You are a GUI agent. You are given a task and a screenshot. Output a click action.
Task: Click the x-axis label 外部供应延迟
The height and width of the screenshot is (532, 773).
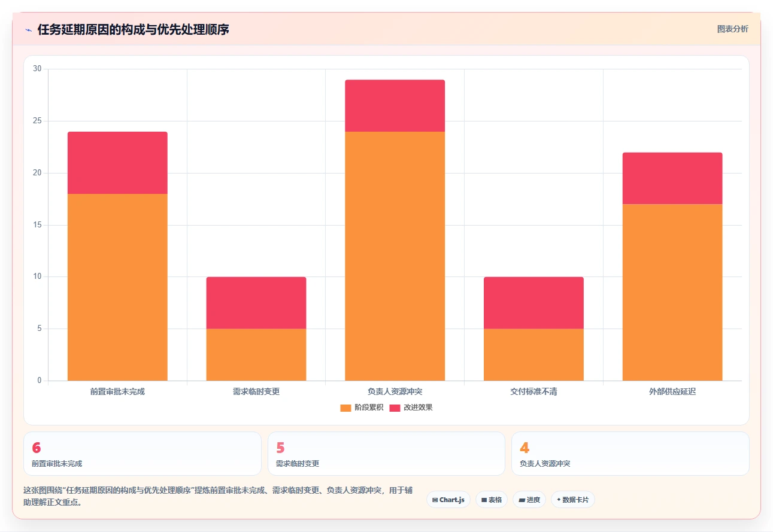pos(672,391)
